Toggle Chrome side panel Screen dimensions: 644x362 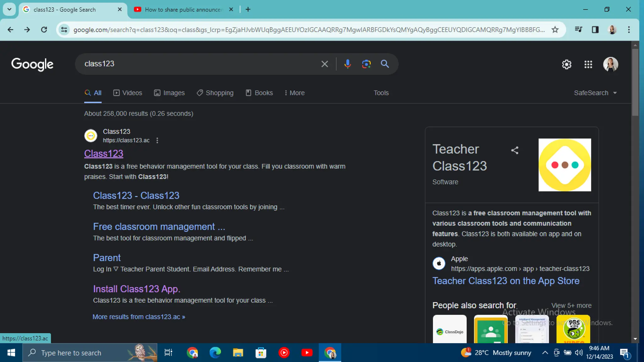pyautogui.click(x=595, y=30)
